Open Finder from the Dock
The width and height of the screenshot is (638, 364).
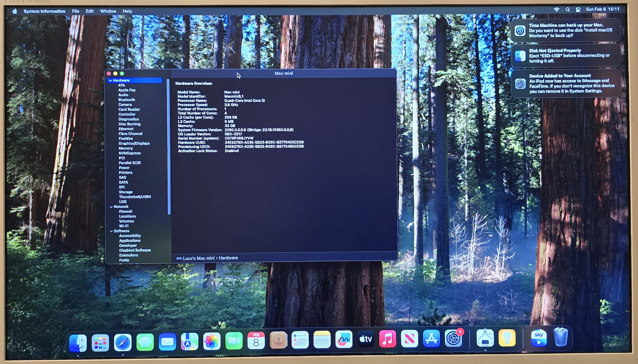(x=78, y=343)
